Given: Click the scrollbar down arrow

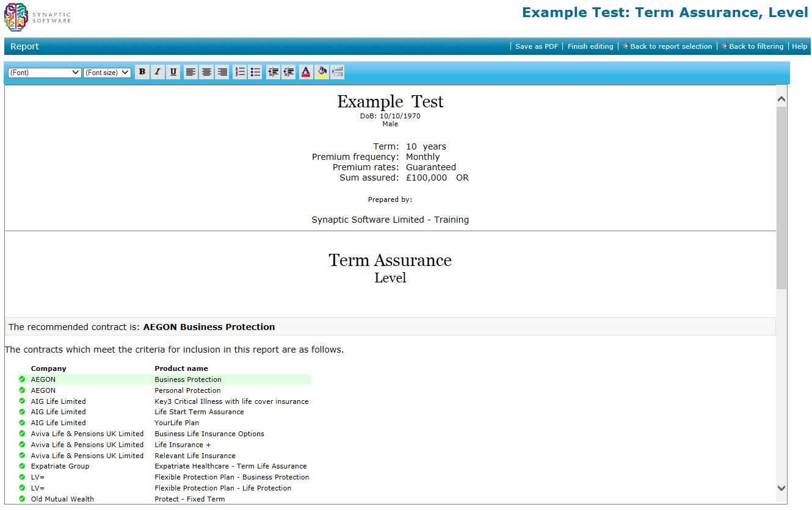Looking at the screenshot, I should pyautogui.click(x=781, y=487).
